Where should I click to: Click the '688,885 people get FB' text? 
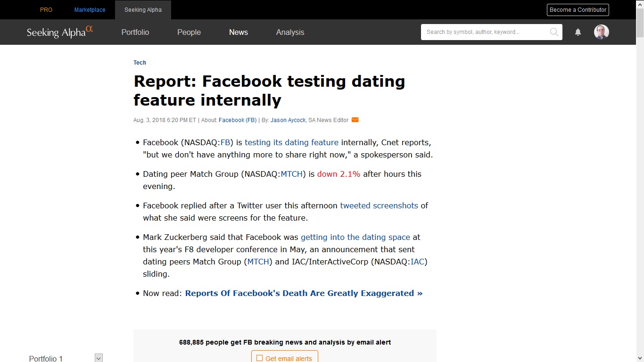point(285,342)
